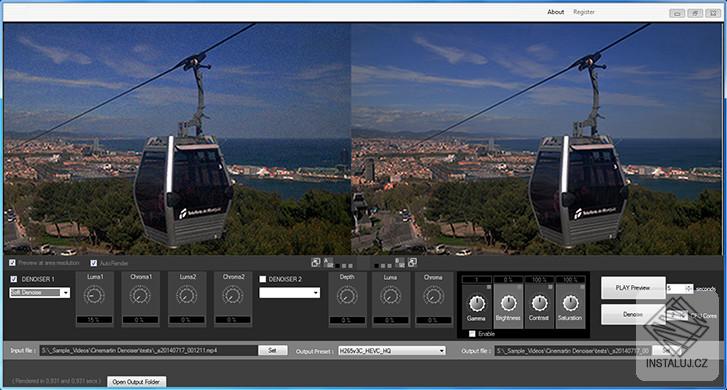
Task: Click the Chroma1 knob
Action: (140, 295)
